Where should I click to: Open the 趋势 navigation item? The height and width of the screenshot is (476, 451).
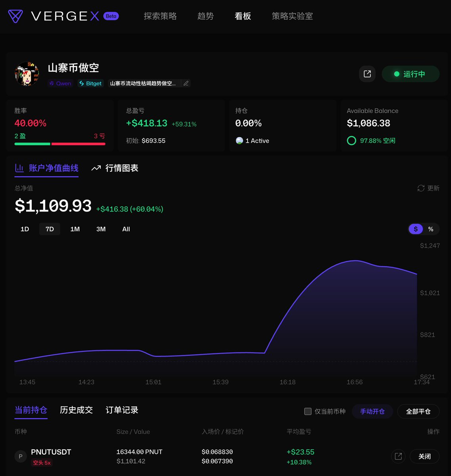[205, 16]
